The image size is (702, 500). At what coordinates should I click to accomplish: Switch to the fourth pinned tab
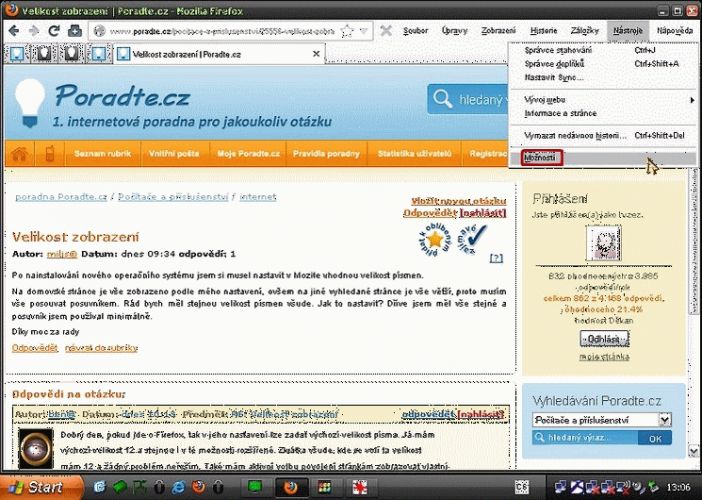pyautogui.click(x=99, y=54)
